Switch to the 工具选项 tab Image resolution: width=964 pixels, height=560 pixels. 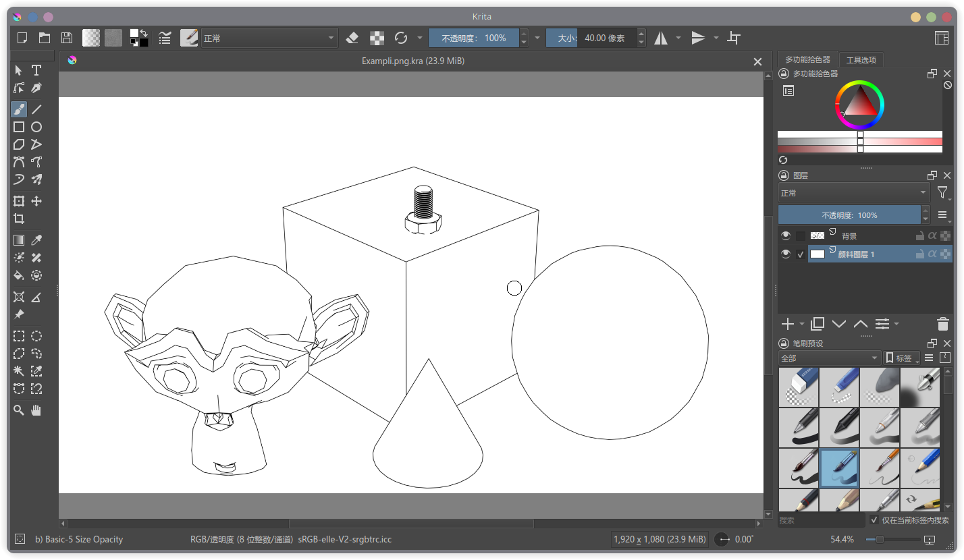click(861, 59)
